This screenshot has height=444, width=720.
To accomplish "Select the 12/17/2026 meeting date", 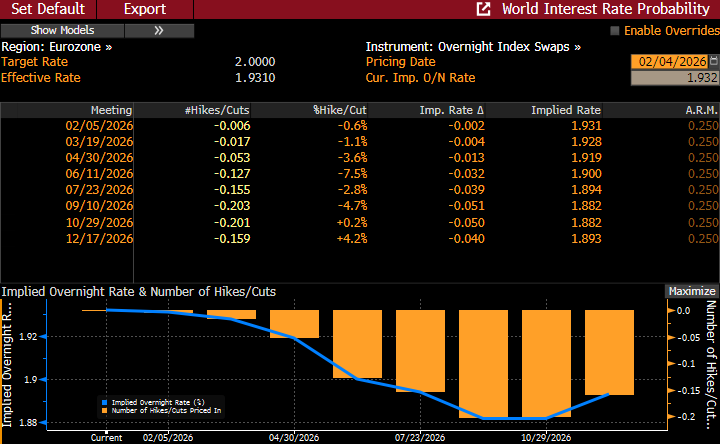I will coord(98,239).
